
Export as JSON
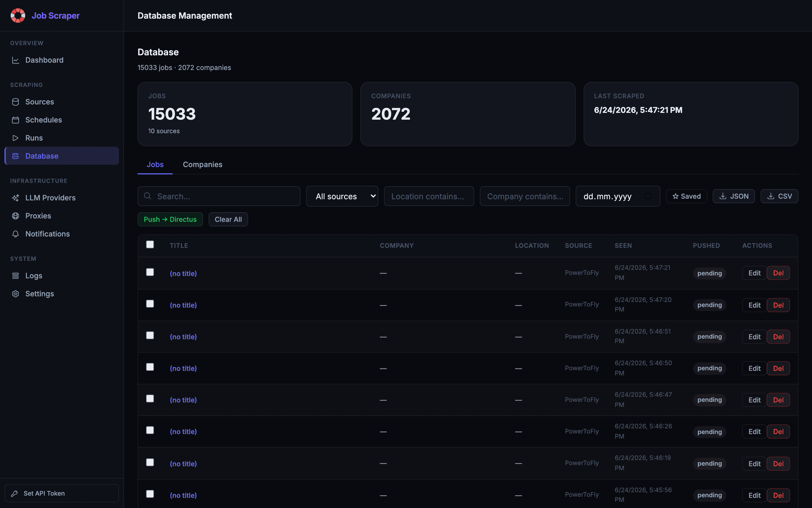click(734, 196)
